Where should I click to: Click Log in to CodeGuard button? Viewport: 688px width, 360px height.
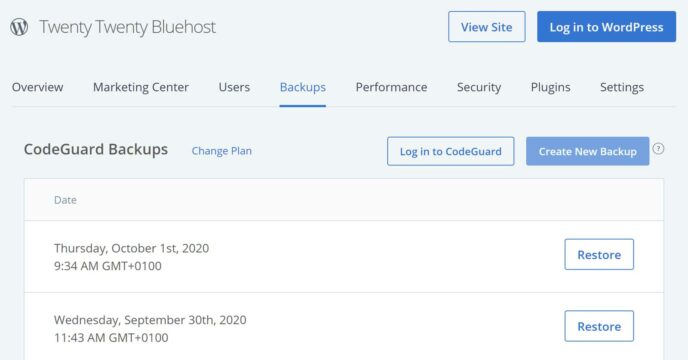(451, 151)
